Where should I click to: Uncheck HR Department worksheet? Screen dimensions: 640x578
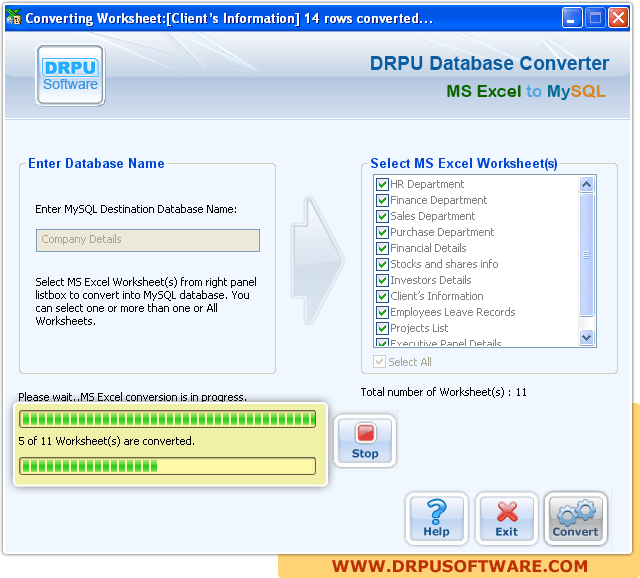point(382,185)
